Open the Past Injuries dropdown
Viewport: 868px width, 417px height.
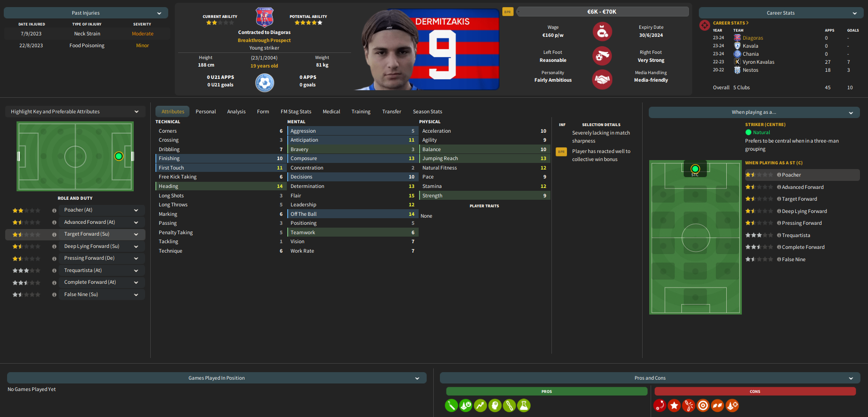pyautogui.click(x=86, y=13)
